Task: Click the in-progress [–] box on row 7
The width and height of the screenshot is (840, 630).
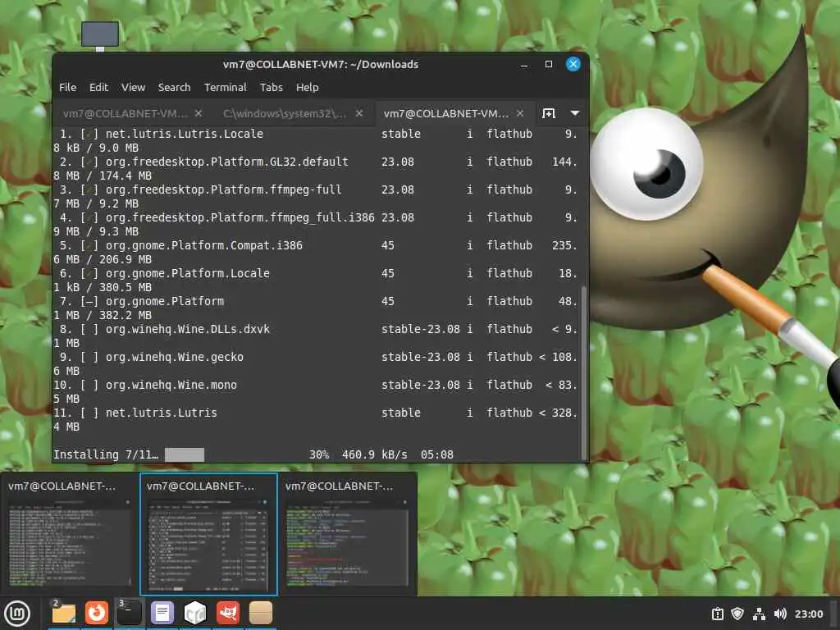Action: [89, 301]
